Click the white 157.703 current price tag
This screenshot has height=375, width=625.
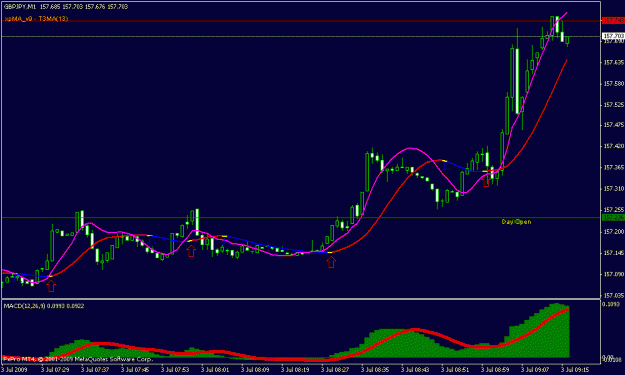coord(613,36)
